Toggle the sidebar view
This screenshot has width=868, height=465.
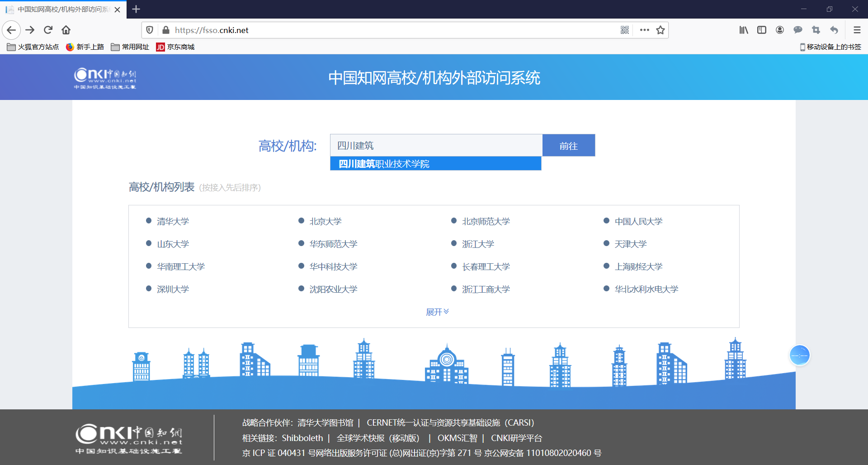pyautogui.click(x=762, y=30)
